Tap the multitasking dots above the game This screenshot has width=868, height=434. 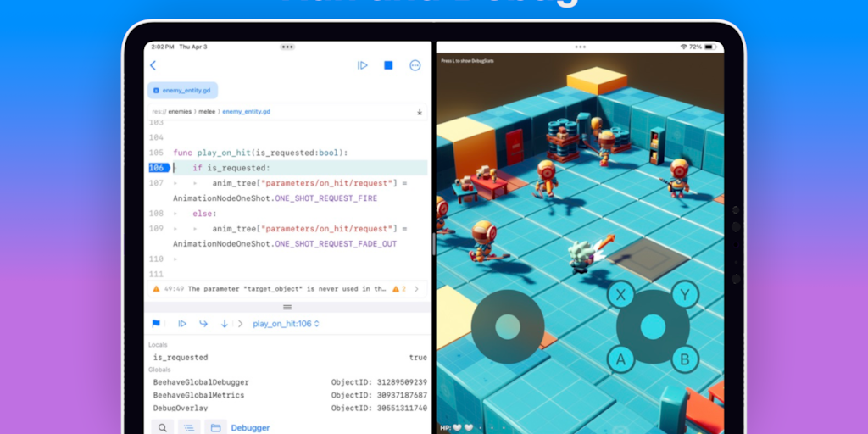tap(580, 47)
